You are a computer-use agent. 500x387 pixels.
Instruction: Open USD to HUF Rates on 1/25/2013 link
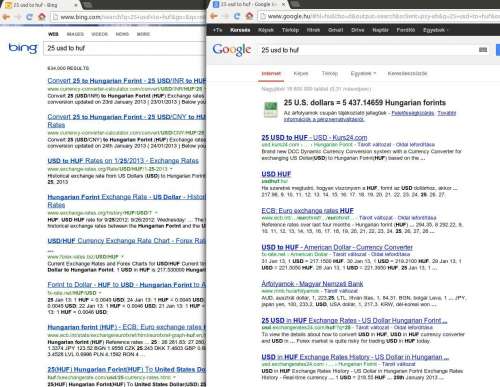[x=123, y=161]
